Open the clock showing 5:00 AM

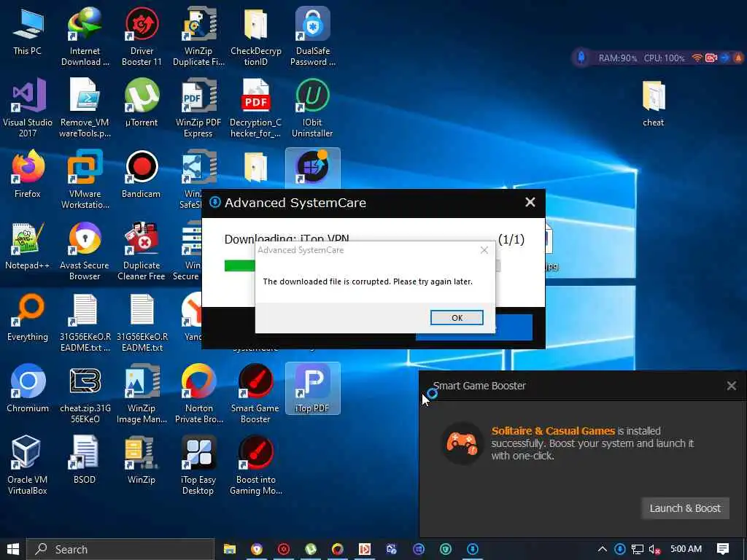[x=686, y=549]
